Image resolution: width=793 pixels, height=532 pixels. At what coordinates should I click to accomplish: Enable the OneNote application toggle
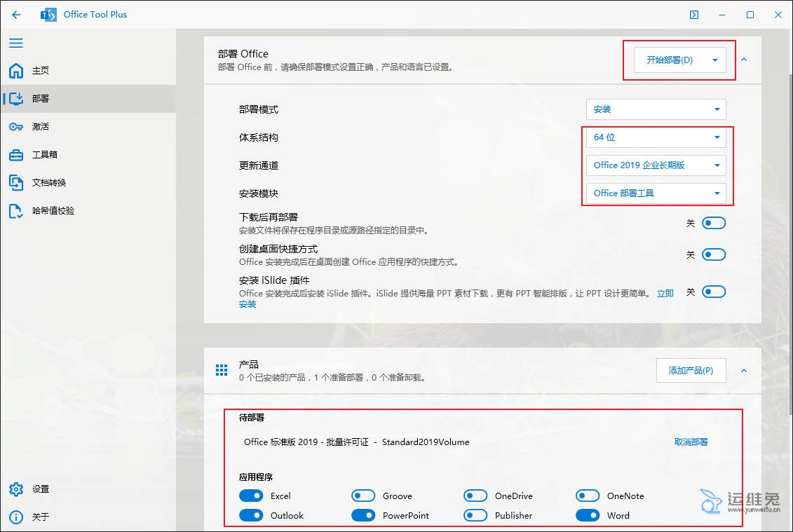pyautogui.click(x=588, y=496)
